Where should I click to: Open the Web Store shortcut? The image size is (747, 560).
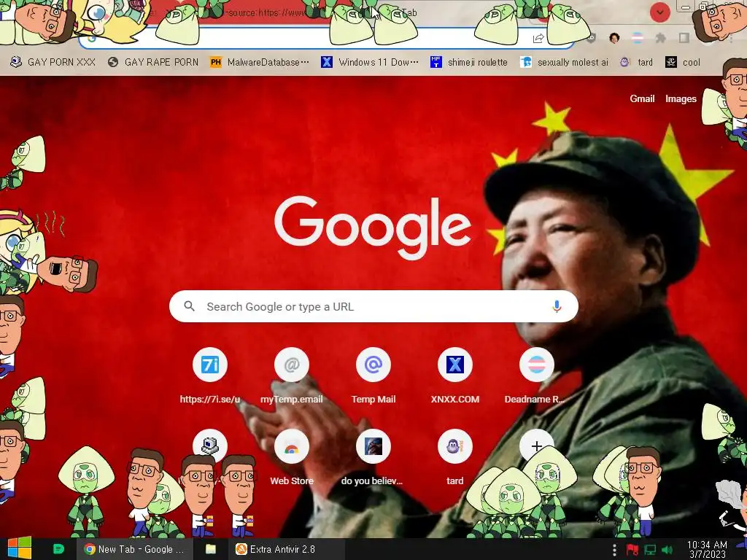(292, 458)
